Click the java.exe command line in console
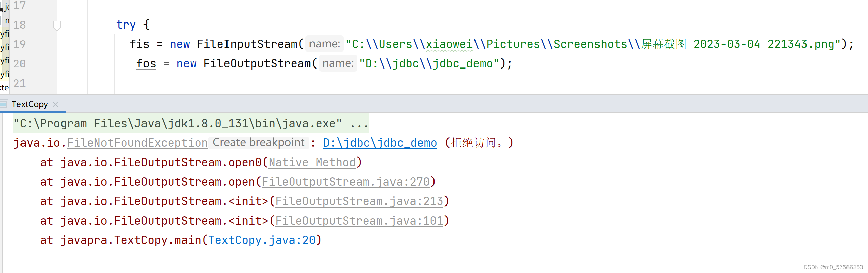The width and height of the screenshot is (868, 273). pyautogui.click(x=191, y=123)
